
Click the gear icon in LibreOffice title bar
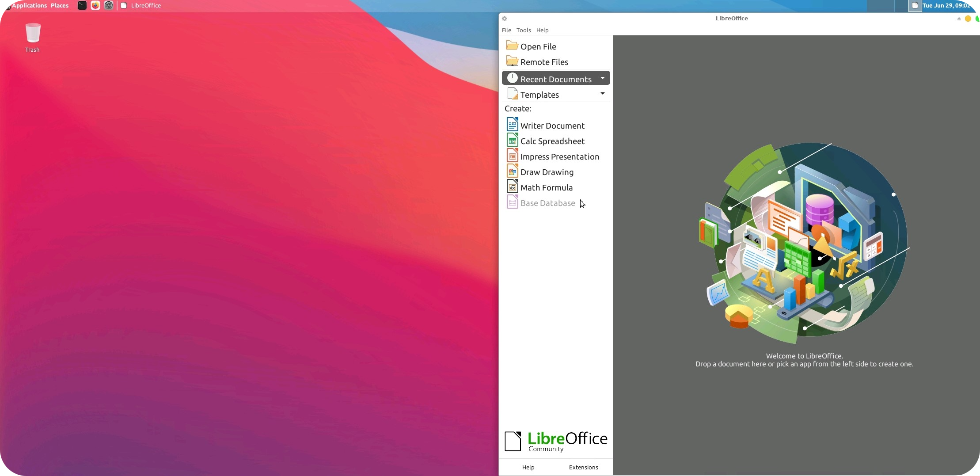click(505, 19)
